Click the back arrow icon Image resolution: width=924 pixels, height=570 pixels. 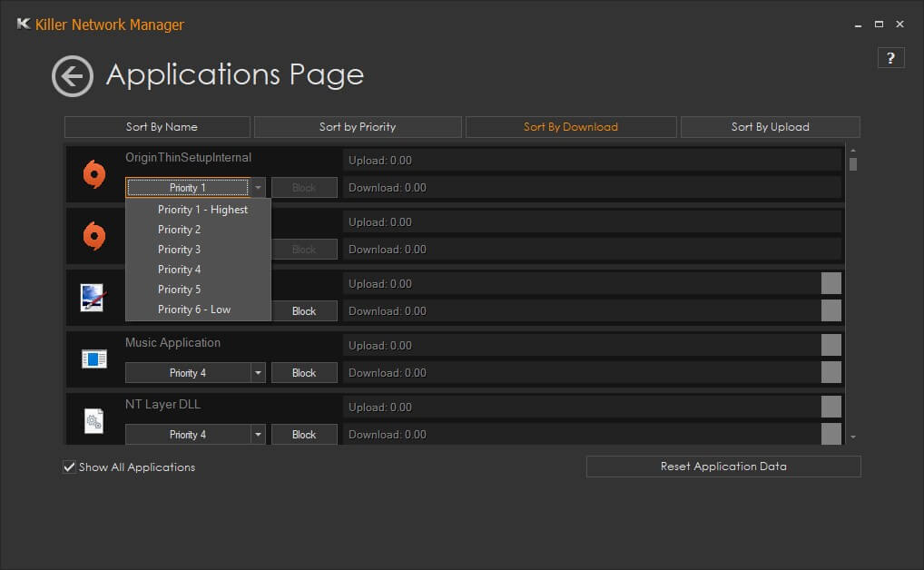(73, 76)
